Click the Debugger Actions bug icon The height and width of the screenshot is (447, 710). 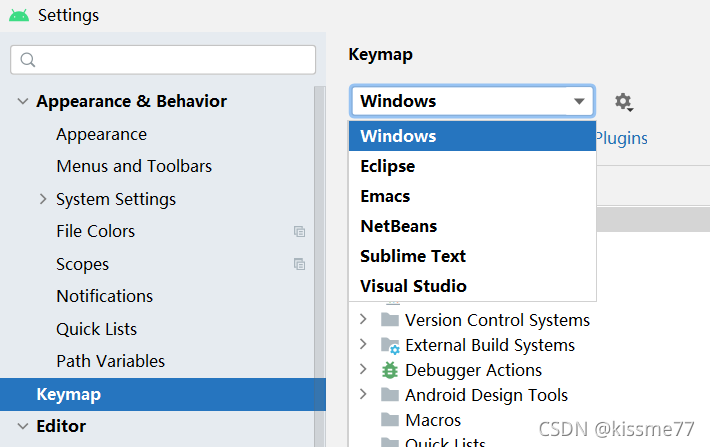point(390,370)
